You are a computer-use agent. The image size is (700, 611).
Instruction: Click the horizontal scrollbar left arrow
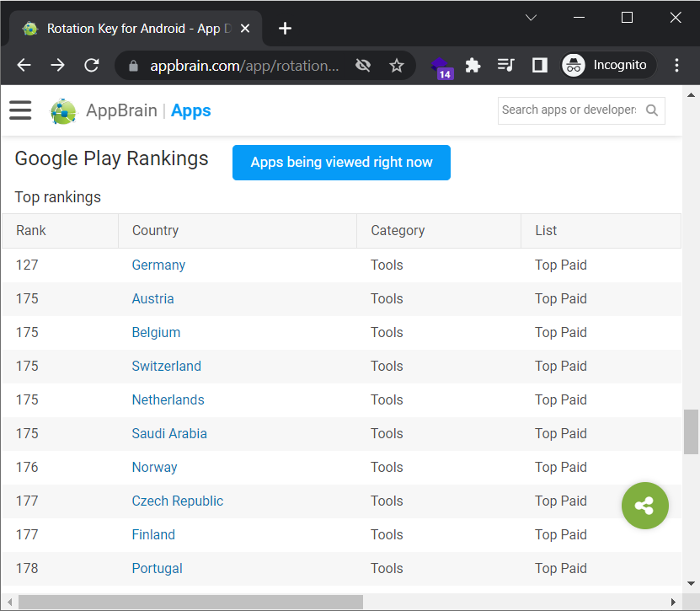pos(9,602)
